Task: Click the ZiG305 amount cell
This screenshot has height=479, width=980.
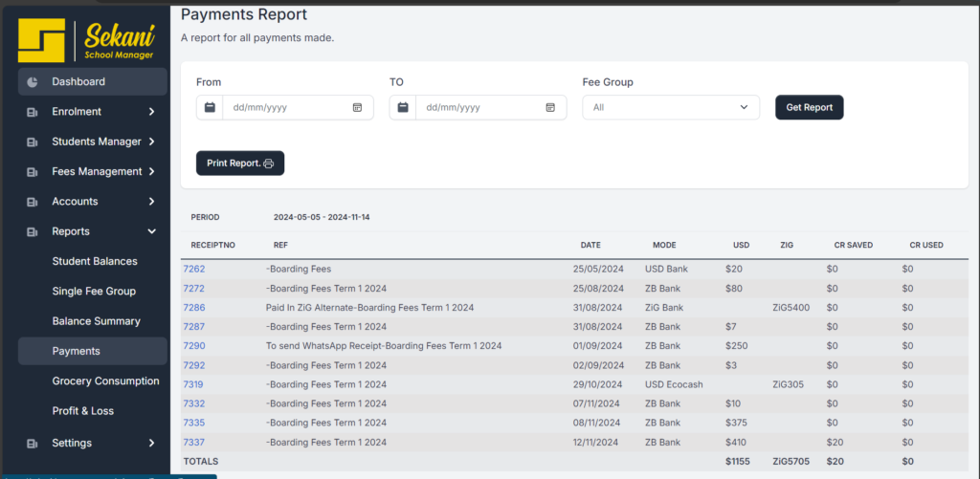Action: (x=788, y=384)
